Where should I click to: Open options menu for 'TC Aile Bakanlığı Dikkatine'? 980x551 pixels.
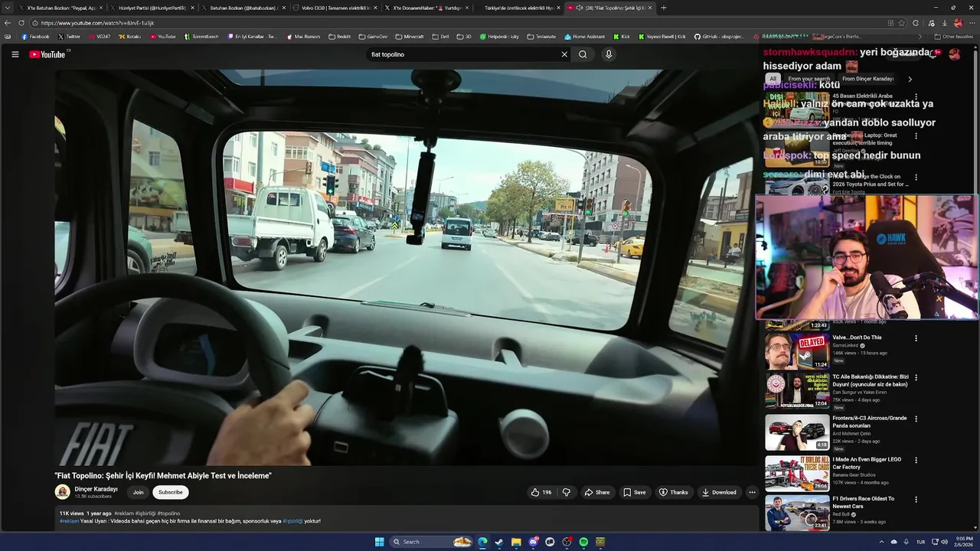click(x=916, y=377)
